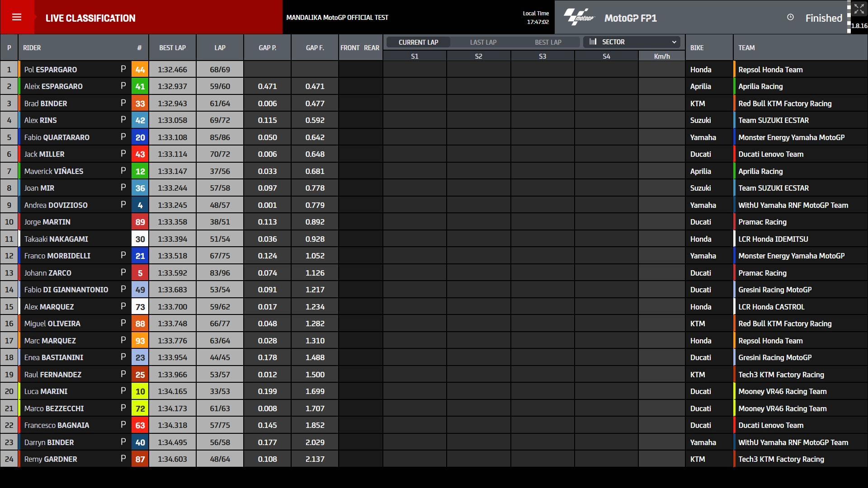868x488 pixels.
Task: Click the GAP P. column header
Action: [267, 47]
